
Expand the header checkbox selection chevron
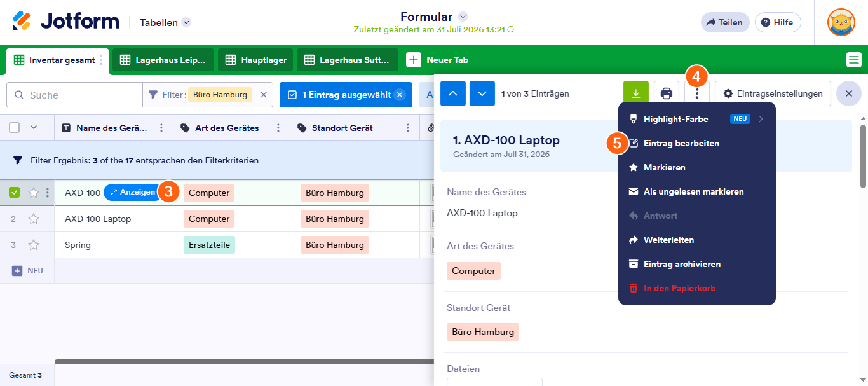coord(34,127)
